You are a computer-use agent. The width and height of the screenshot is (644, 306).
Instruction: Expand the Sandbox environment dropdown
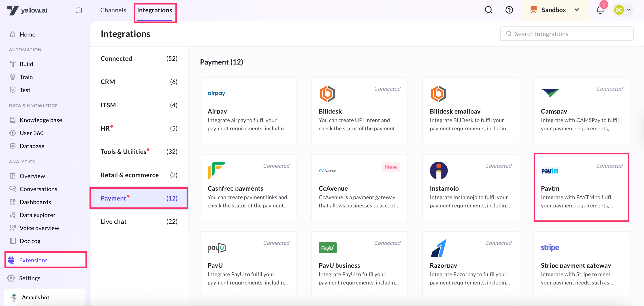pyautogui.click(x=555, y=10)
